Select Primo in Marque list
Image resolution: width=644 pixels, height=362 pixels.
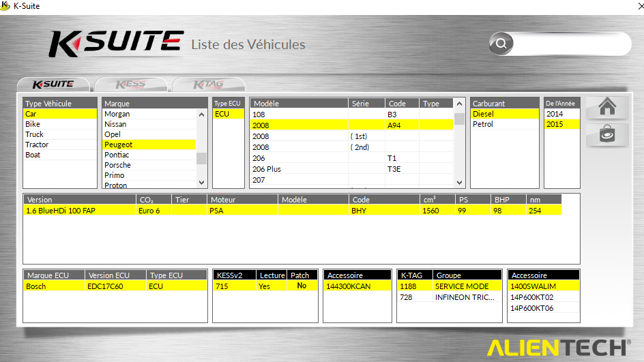pos(149,175)
